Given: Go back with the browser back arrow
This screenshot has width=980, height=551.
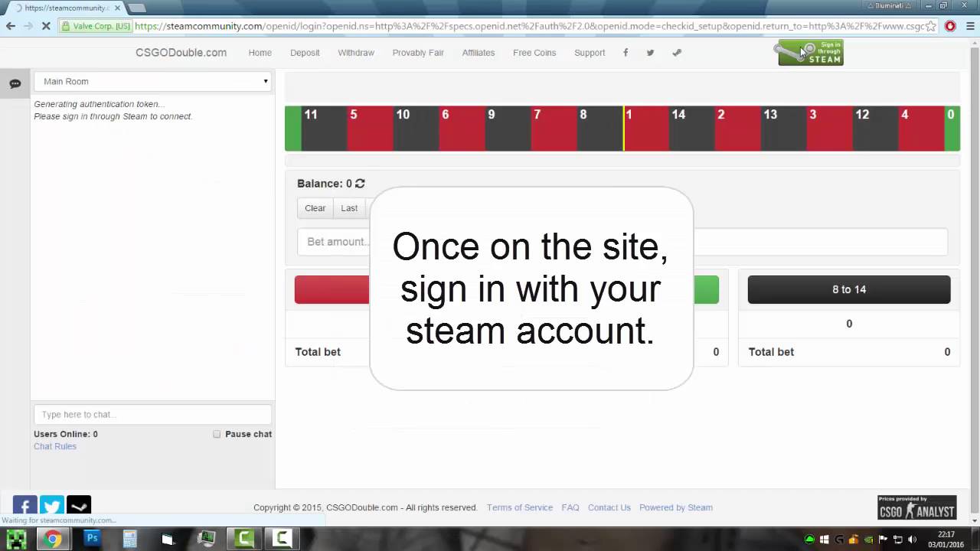Looking at the screenshot, I should 11,26.
